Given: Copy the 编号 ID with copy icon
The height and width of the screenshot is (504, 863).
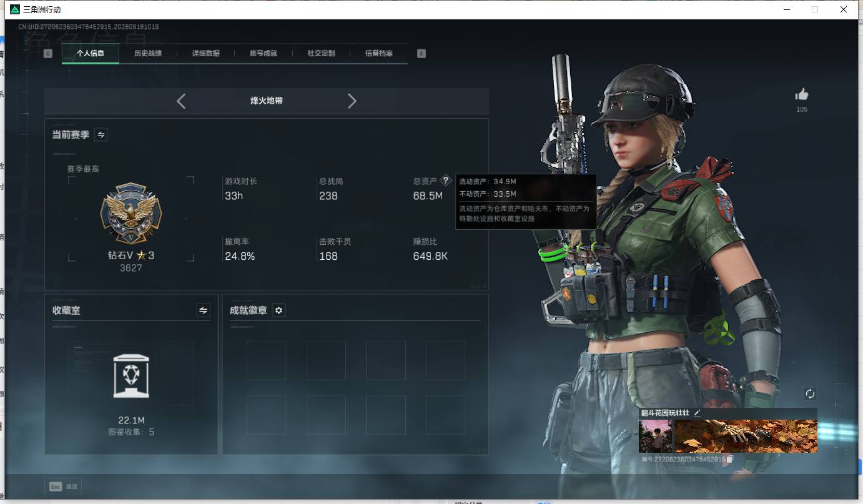Looking at the screenshot, I should point(729,459).
